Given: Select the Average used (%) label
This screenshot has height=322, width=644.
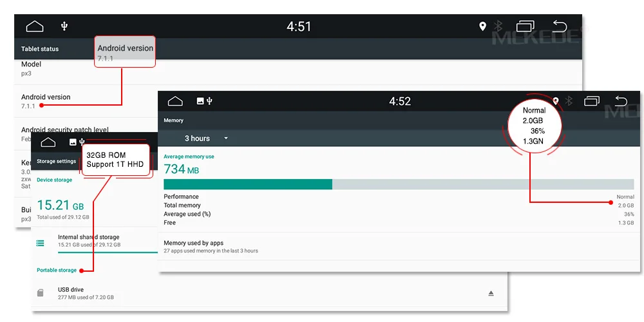Looking at the screenshot, I should pos(187,214).
